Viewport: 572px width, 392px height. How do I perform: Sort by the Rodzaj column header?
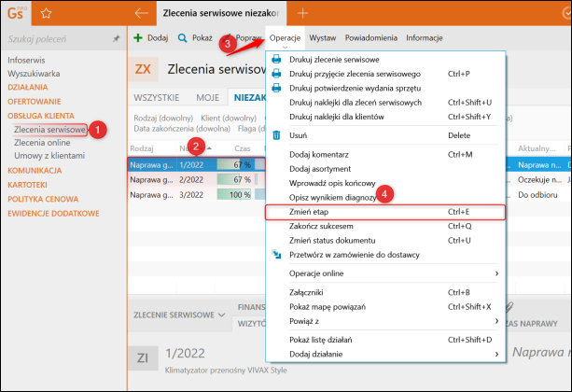click(x=142, y=148)
